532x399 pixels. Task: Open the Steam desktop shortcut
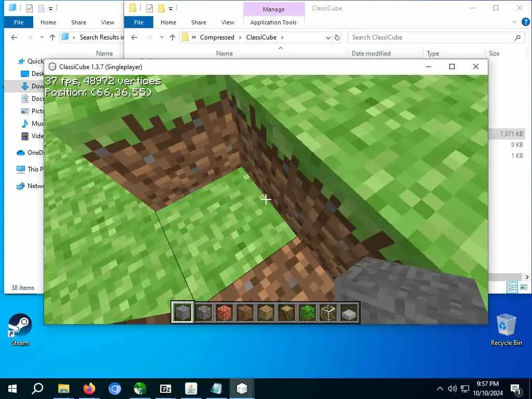click(x=20, y=330)
